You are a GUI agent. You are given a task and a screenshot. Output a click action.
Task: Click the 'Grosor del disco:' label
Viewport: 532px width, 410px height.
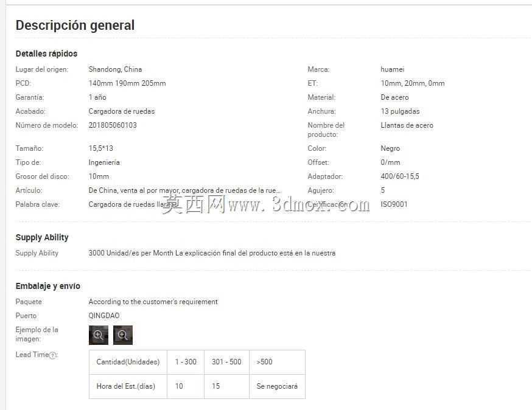pyautogui.click(x=42, y=176)
